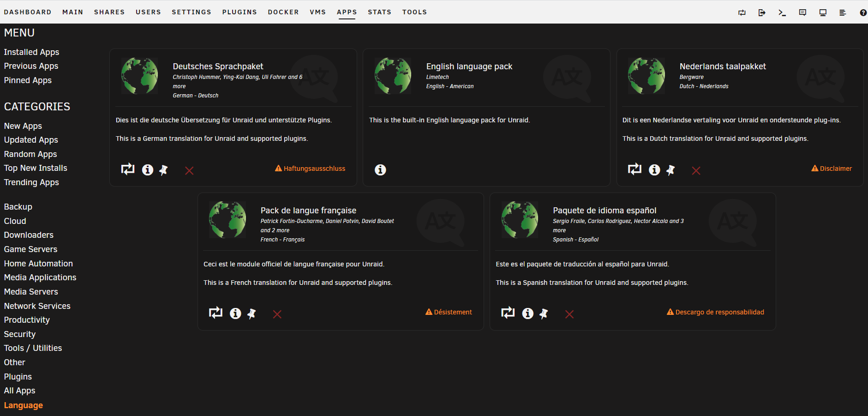Switch to the Docker tab

coord(283,12)
